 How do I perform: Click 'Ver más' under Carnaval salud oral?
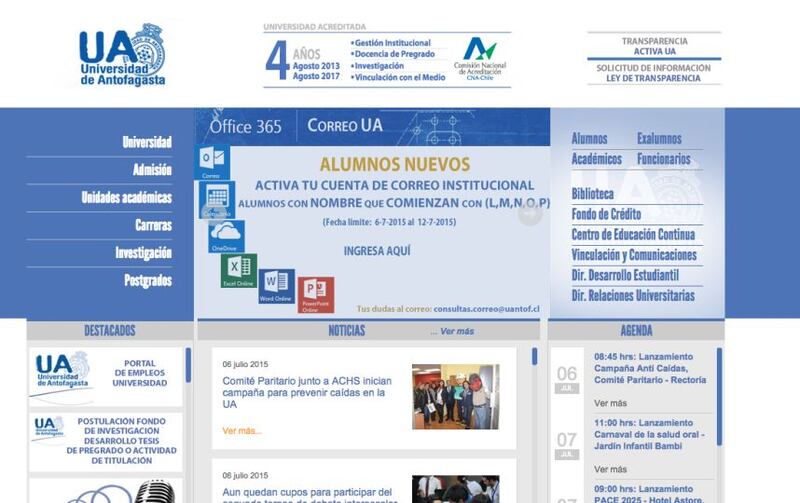[x=610, y=469]
